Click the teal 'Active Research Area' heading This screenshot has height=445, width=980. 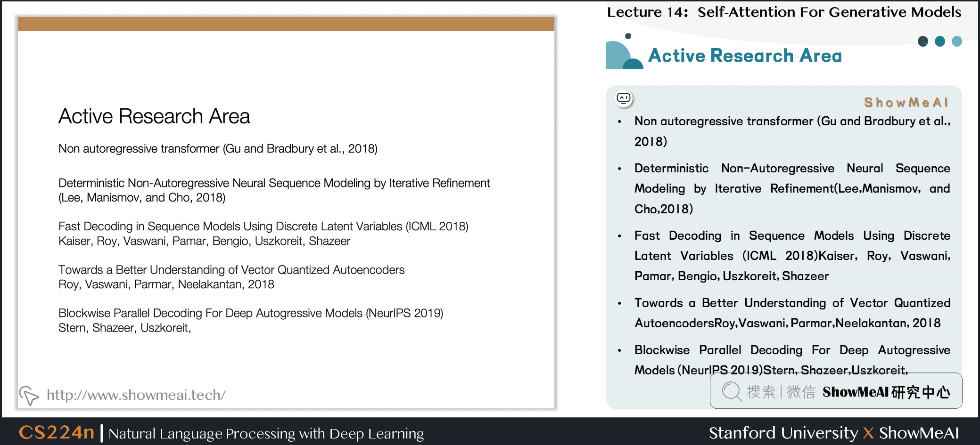(x=745, y=56)
